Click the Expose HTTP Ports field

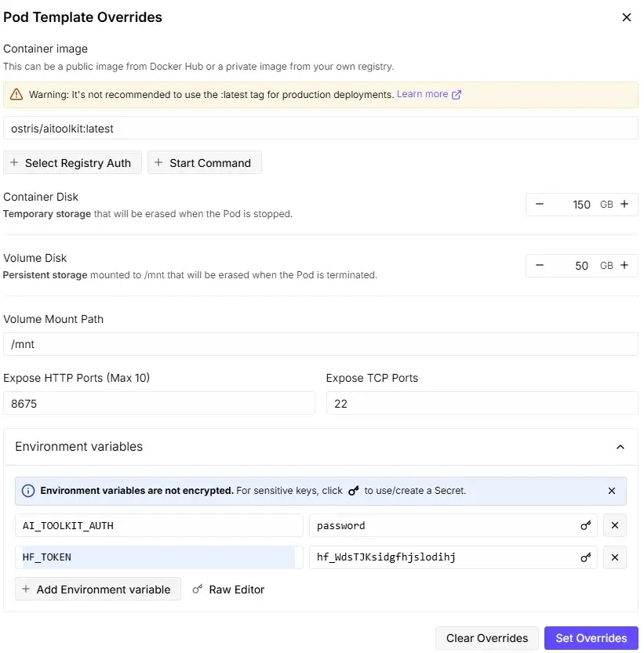(159, 404)
